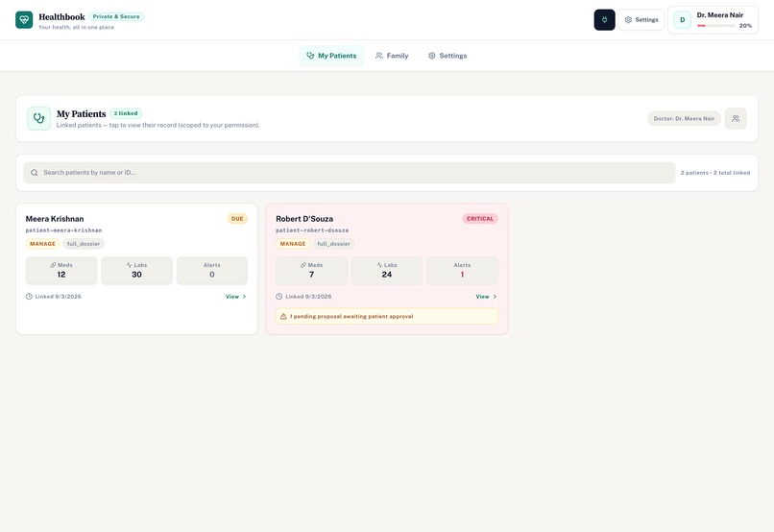This screenshot has height=532, width=774.
Task: Click the 2 patients total linked text
Action: coord(714,173)
